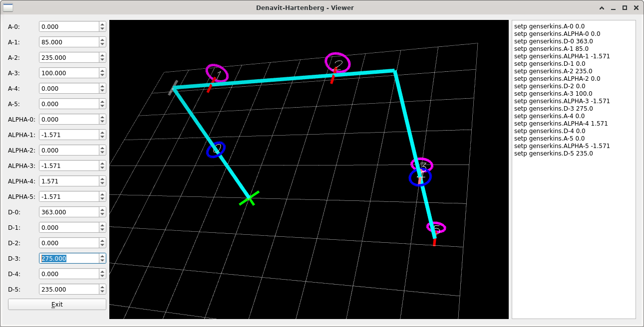Viewport: 644px width, 327px height.
Task: Click the Exit button
Action: tap(57, 304)
